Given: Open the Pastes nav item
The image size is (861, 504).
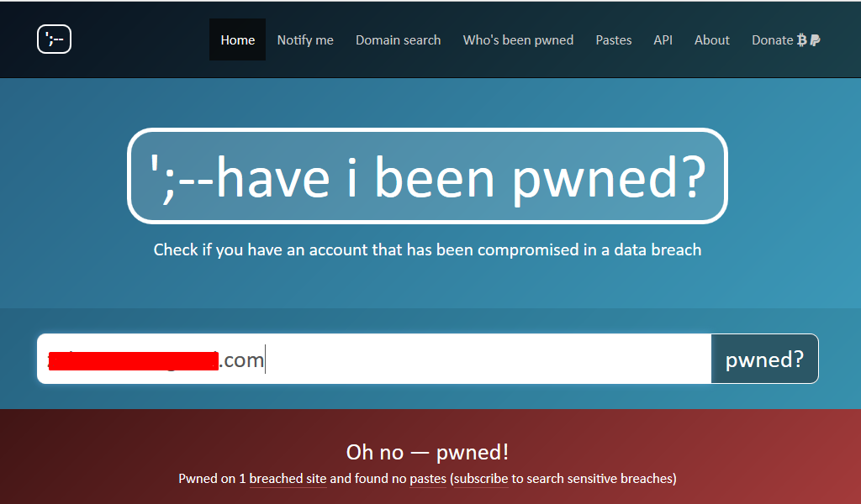Looking at the screenshot, I should pos(613,40).
